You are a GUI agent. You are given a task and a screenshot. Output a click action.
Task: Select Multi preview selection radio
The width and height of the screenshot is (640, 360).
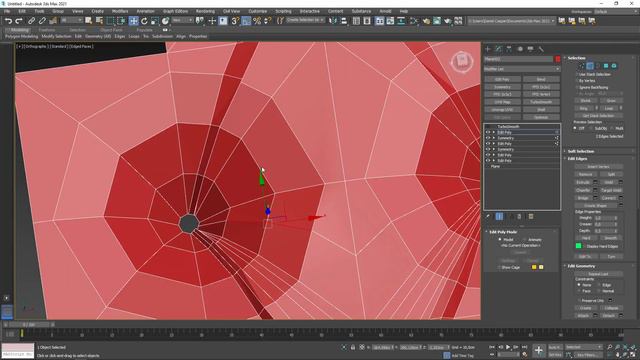613,128
